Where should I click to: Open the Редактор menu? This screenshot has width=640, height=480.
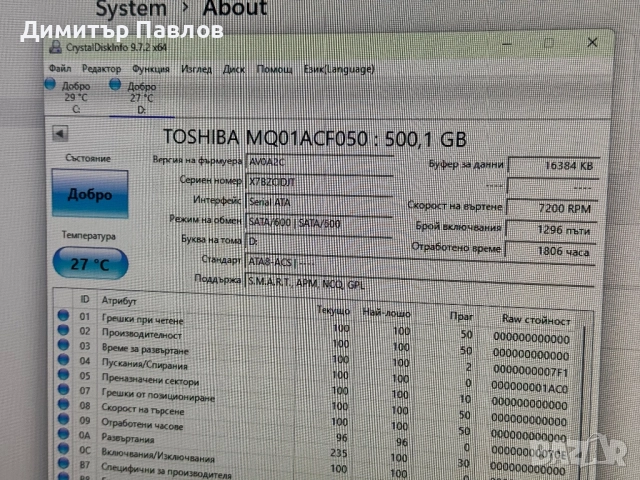[101, 69]
